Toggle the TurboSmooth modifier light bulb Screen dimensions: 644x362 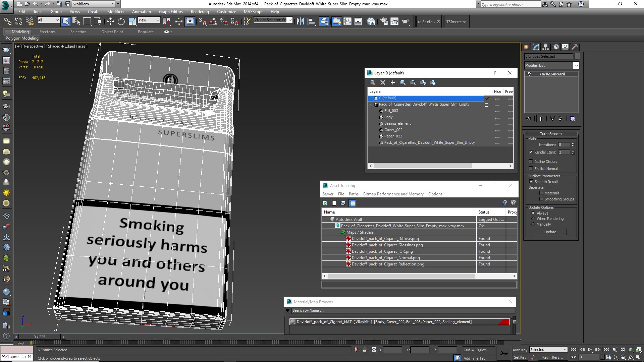coord(529,74)
